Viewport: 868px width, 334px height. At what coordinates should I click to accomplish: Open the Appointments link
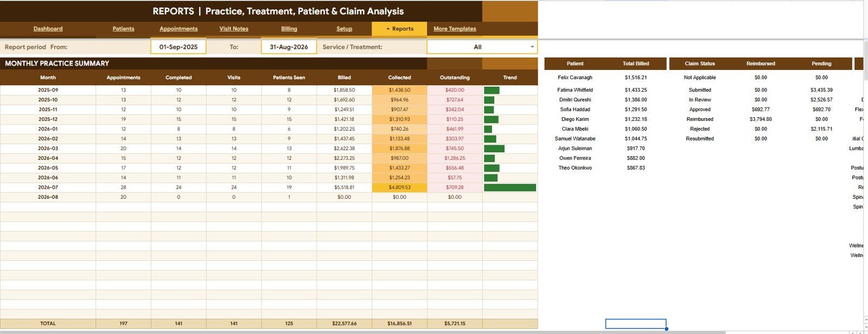pyautogui.click(x=178, y=29)
